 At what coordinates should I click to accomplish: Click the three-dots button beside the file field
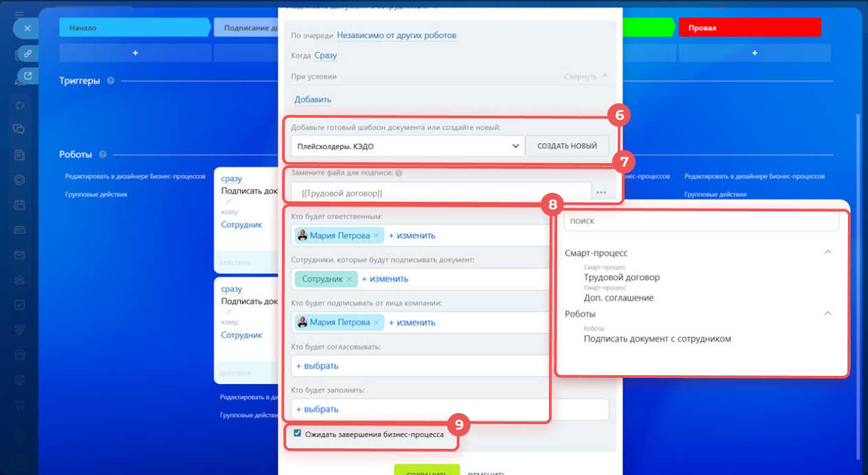coord(601,193)
